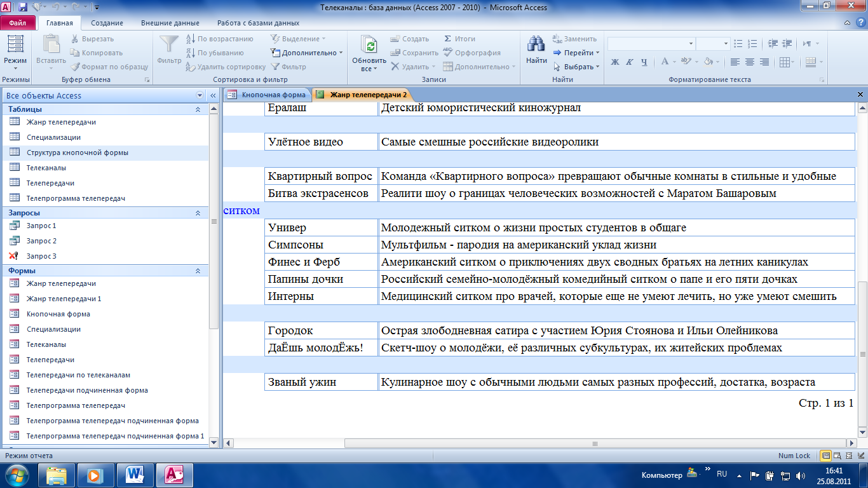
Task: Open Дополнительно dropdown in Записи group
Action: click(479, 67)
